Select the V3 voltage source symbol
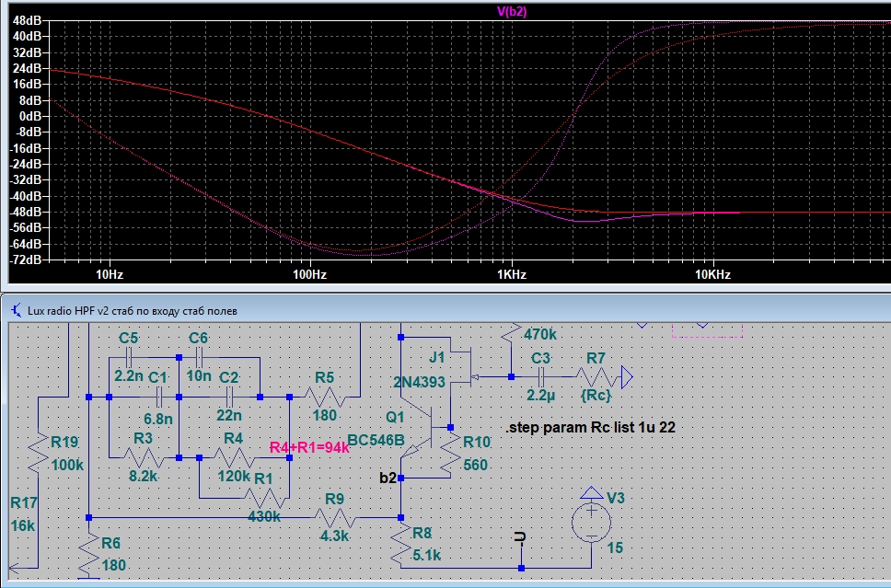Screen dimensions: 891x588 [591, 524]
